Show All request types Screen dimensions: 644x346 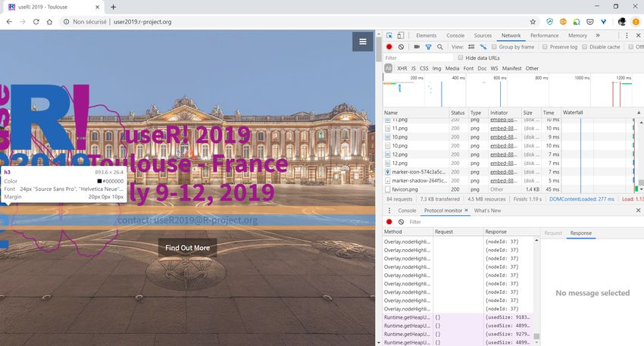pyautogui.click(x=388, y=69)
